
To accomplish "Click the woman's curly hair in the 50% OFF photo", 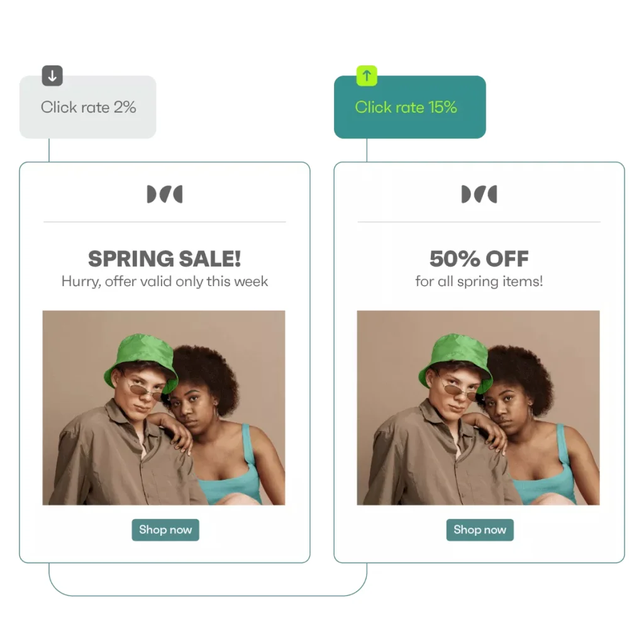I will tap(522, 371).
